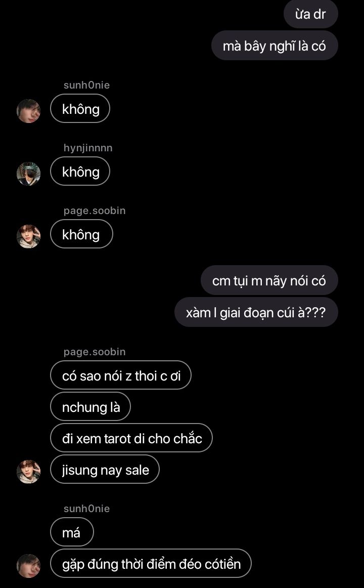Screen dimensions: 364x588
Task: Tap the "jisung nay sale" message bubble
Action: pyautogui.click(x=105, y=470)
